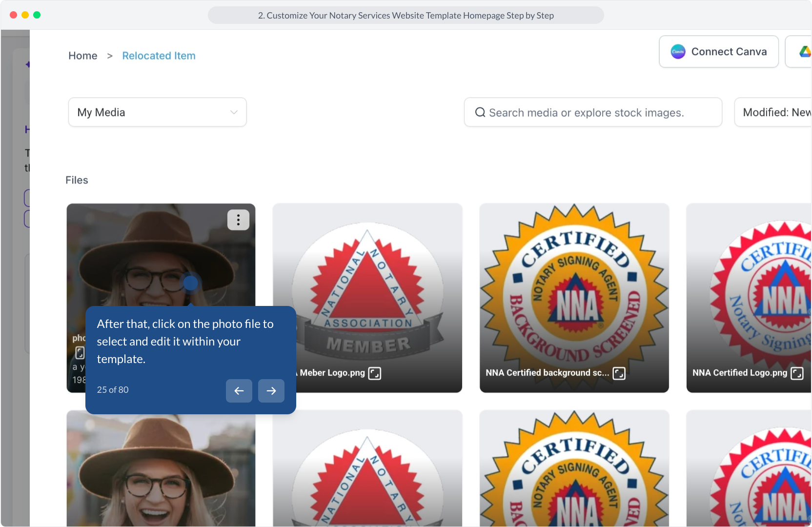
Task: Open the My Media dropdown
Action: 158,112
